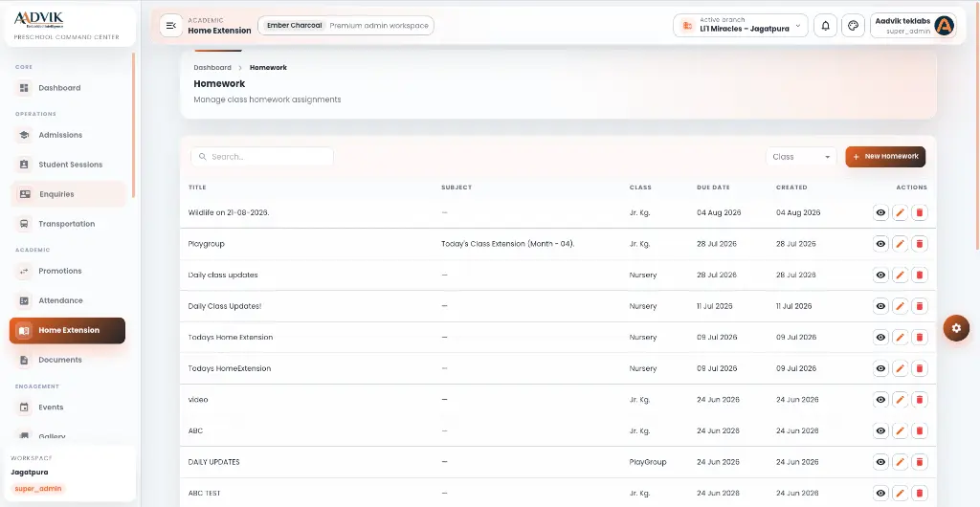
Task: Click the CREATED column header
Action: coord(791,187)
